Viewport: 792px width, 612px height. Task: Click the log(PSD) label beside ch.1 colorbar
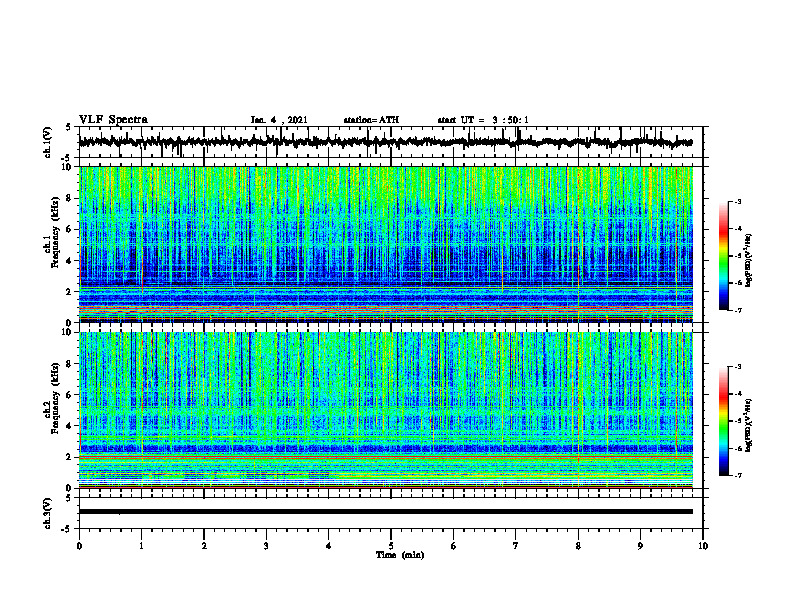point(749,260)
